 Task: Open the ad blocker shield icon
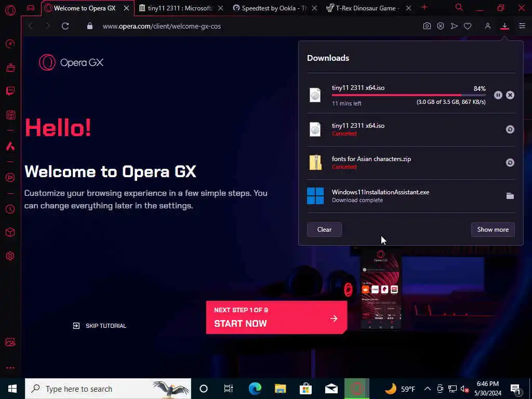(x=441, y=26)
